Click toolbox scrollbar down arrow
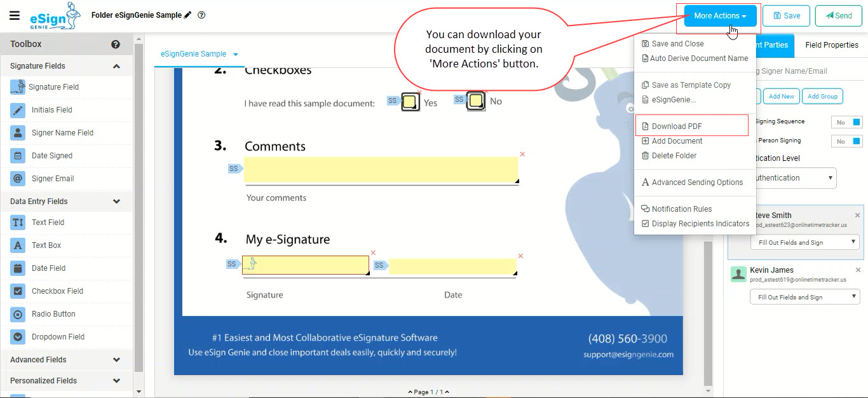 click(x=139, y=392)
